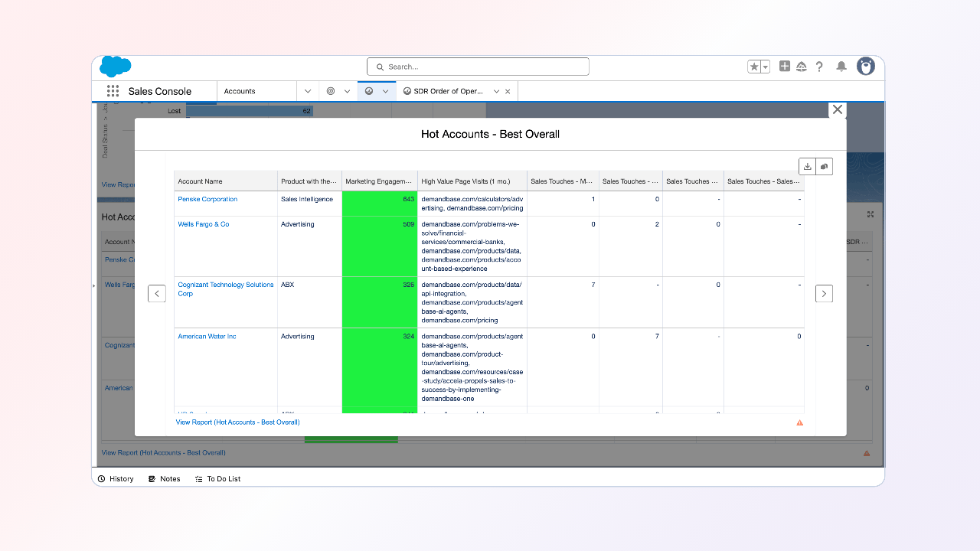This screenshot has height=551, width=980.
Task: Switch to the SDR Order of Oper... tab
Action: coord(448,91)
